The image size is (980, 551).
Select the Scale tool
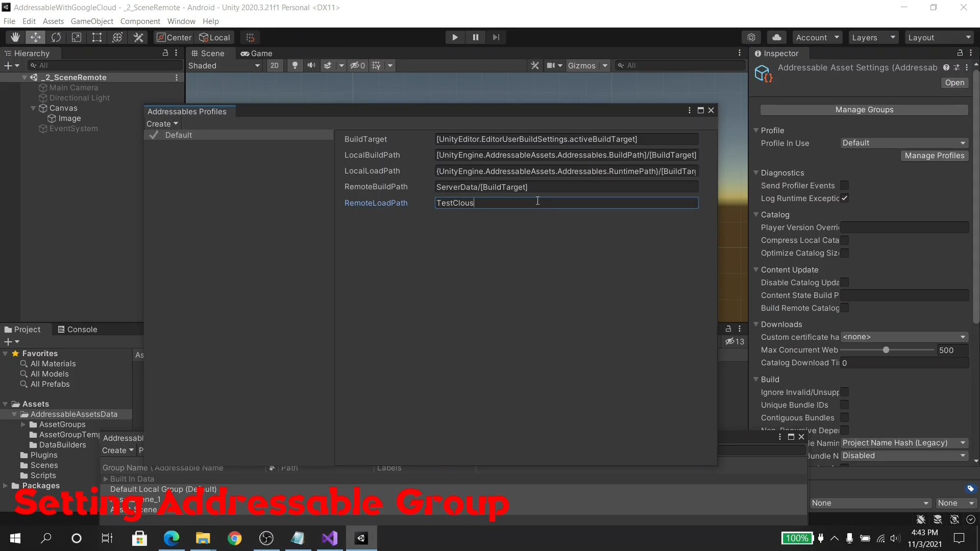click(76, 37)
